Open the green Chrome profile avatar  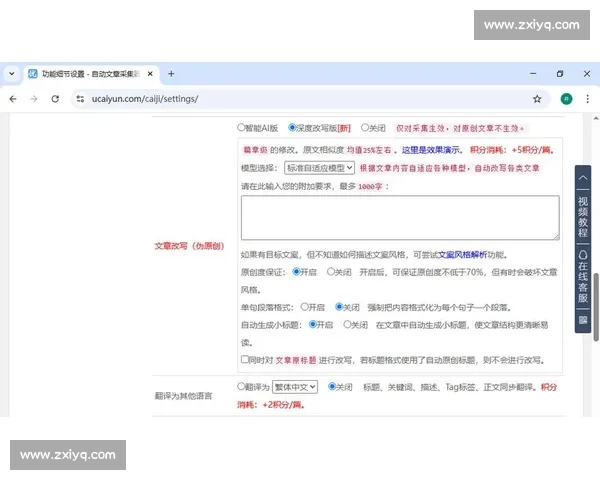pyautogui.click(x=566, y=99)
